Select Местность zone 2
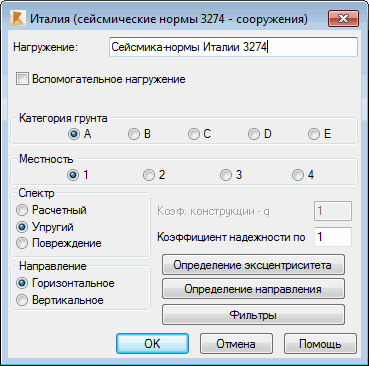Screen dimensions: 369x366 pyautogui.click(x=149, y=175)
